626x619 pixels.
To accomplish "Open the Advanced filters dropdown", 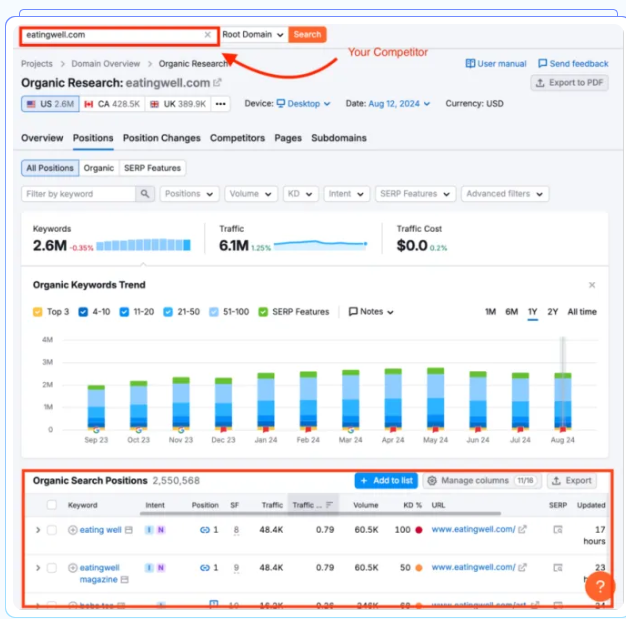I will [505, 194].
